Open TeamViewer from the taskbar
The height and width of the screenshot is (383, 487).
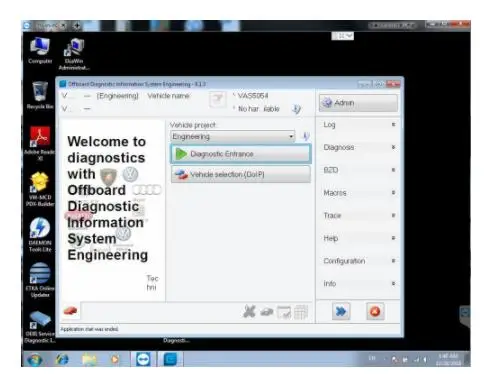[144, 359]
